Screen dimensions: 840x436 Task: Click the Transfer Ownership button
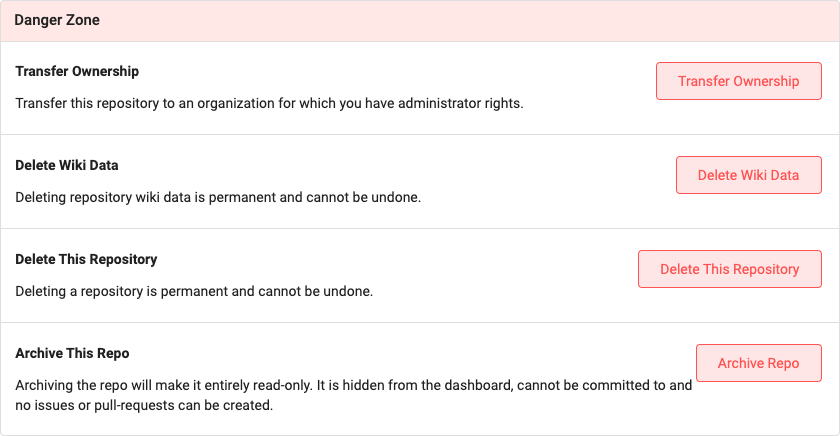738,81
